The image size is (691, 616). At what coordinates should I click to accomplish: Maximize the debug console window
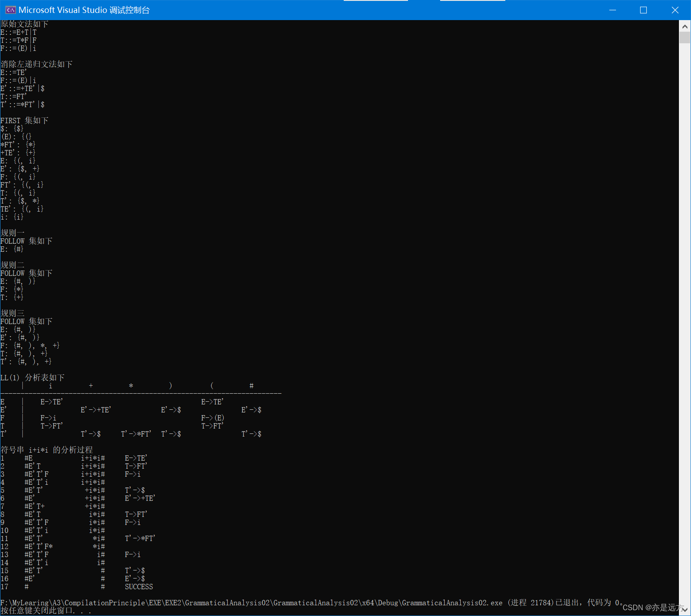(643, 10)
